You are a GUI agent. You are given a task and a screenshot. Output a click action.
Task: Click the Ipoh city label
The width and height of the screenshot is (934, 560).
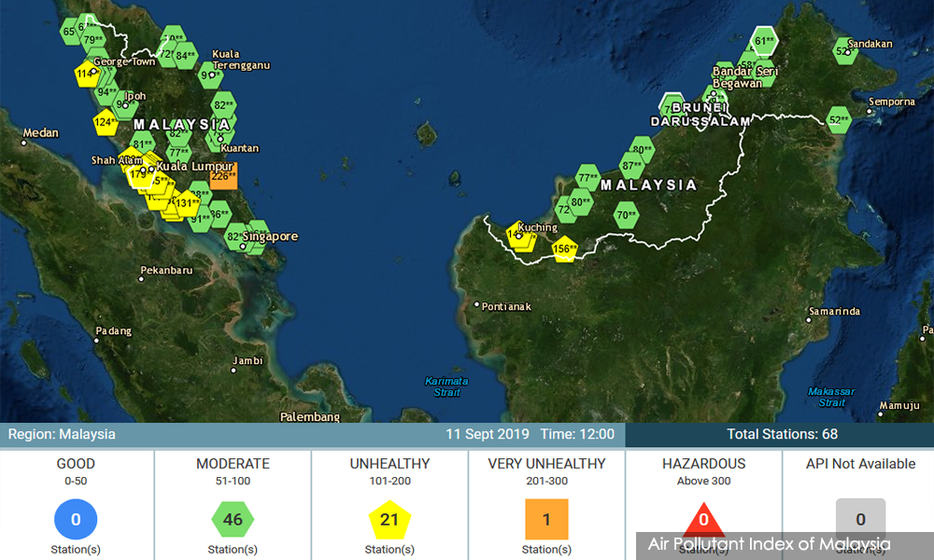click(135, 96)
